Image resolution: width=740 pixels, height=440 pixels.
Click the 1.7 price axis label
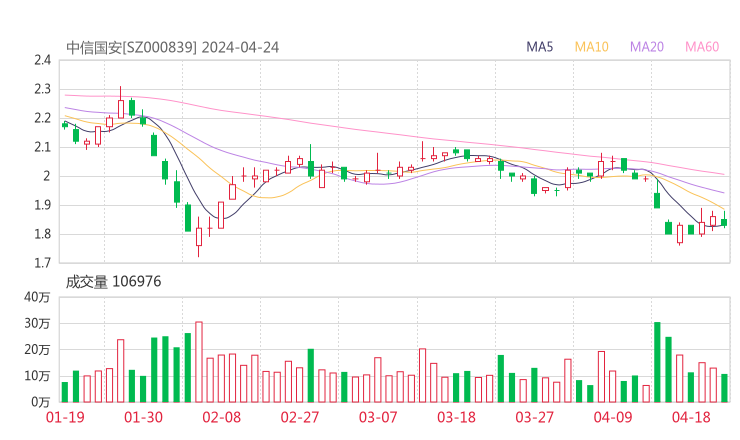pos(42,263)
